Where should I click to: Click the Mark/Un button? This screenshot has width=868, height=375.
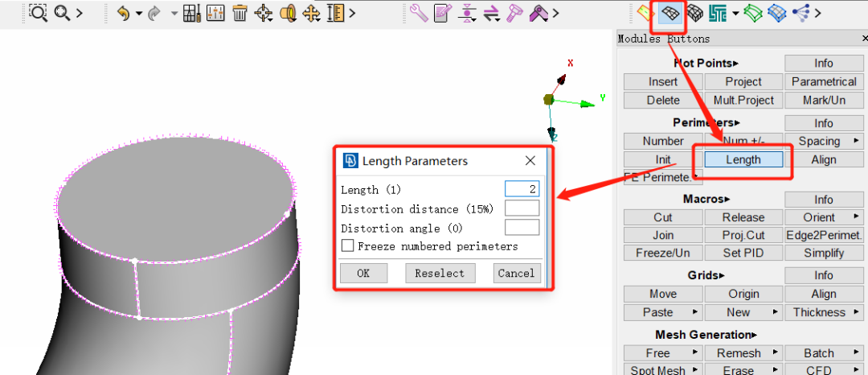pyautogui.click(x=824, y=101)
